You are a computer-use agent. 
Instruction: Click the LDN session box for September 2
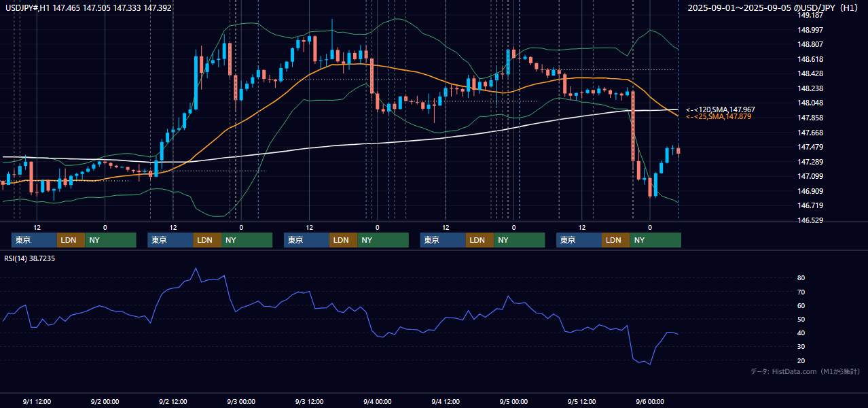coord(207,240)
